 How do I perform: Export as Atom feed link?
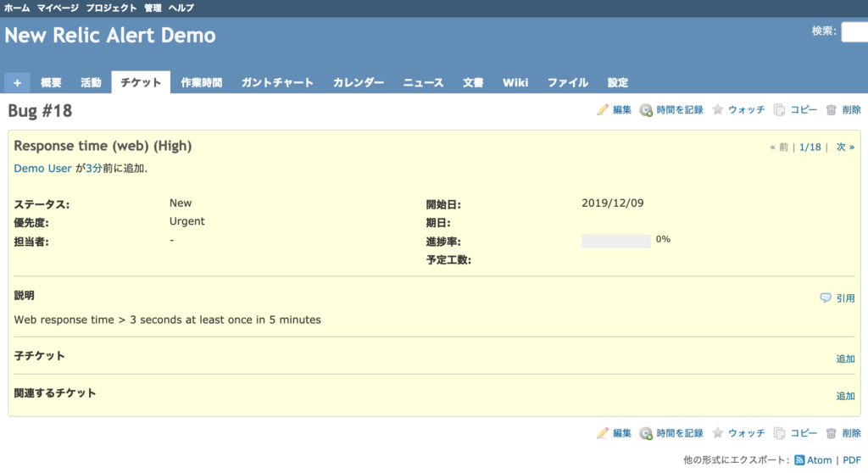[820, 460]
